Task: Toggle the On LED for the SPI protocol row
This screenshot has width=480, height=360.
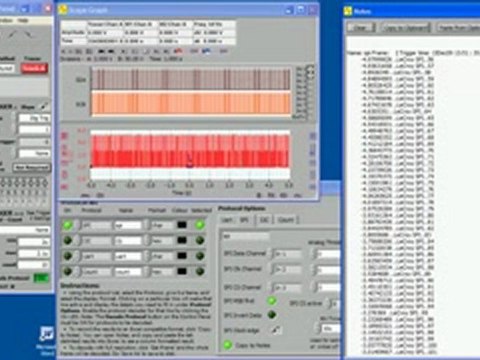Action: (68, 225)
